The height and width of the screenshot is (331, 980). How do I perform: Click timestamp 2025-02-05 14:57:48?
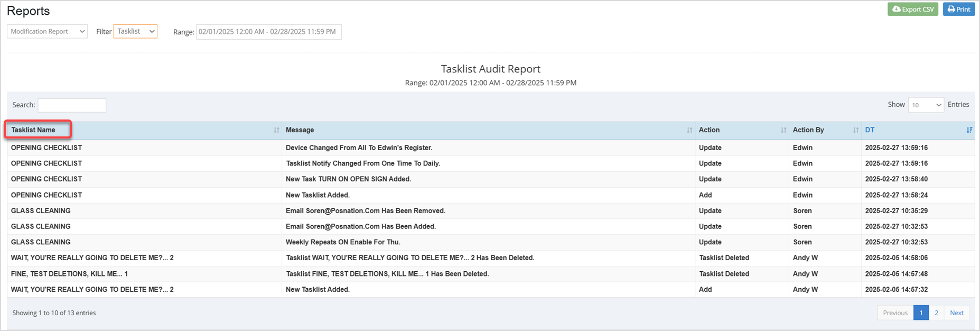click(897, 274)
